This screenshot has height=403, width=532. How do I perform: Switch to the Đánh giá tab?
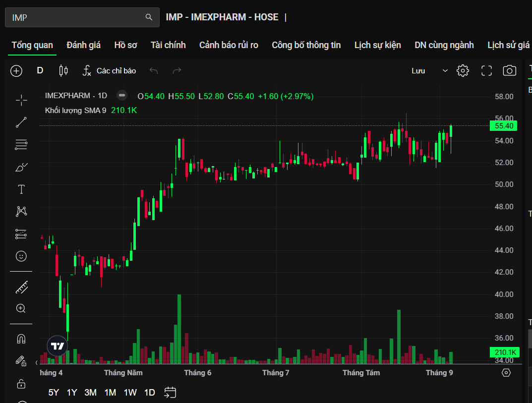83,45
